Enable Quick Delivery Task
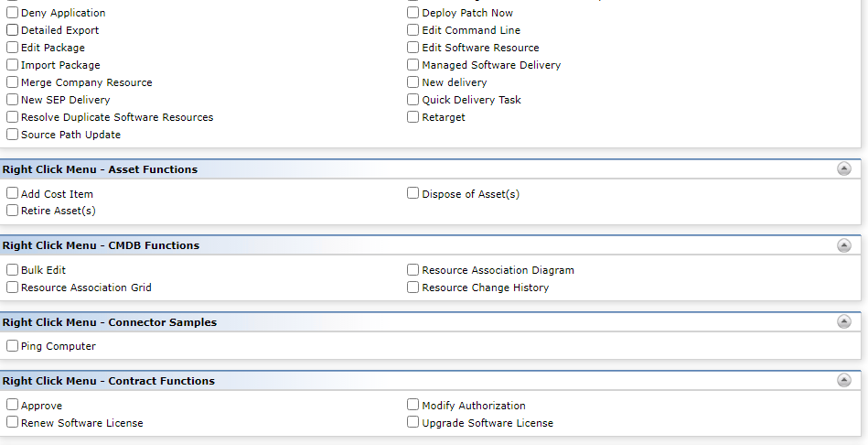The height and width of the screenshot is (445, 868). pyautogui.click(x=413, y=100)
